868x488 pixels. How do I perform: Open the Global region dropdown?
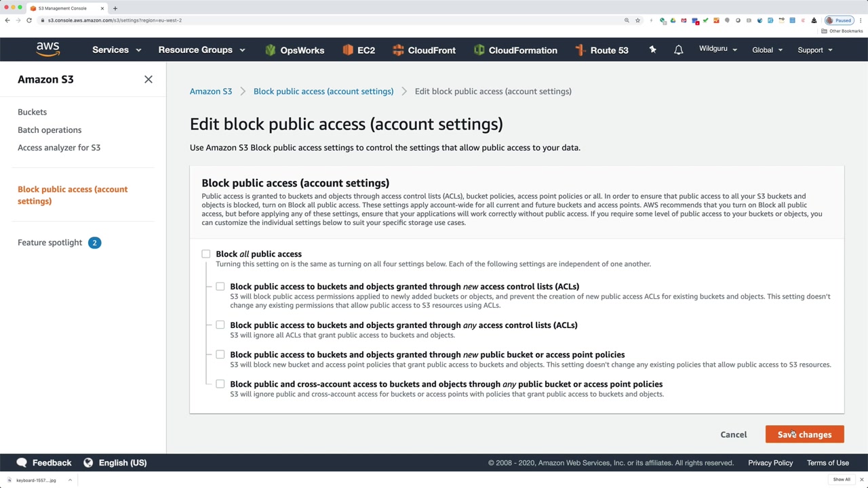(768, 50)
